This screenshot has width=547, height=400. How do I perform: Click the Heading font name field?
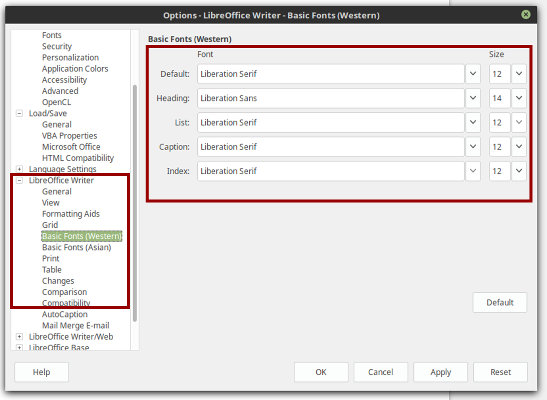330,98
